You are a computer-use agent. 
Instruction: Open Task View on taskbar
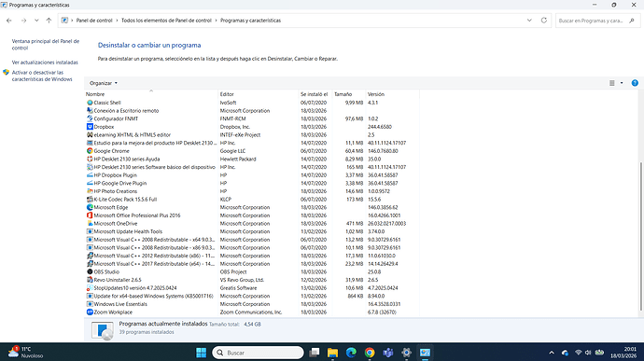point(315,353)
